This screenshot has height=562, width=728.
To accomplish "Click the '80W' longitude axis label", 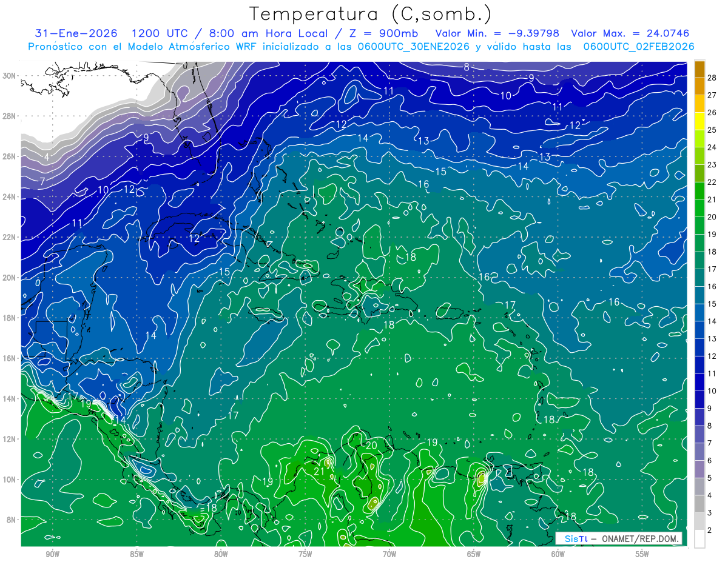I will click(x=221, y=554).
